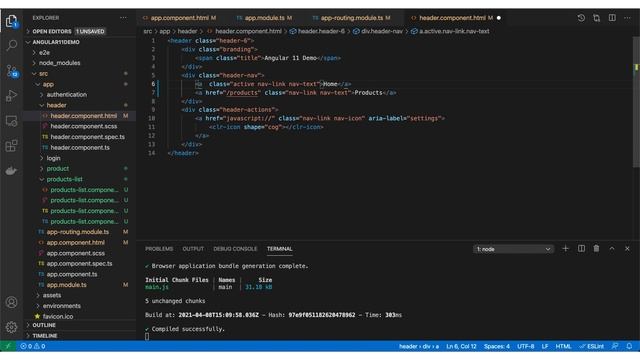
Task: Select the Terminal panel tab
Action: tap(280, 249)
